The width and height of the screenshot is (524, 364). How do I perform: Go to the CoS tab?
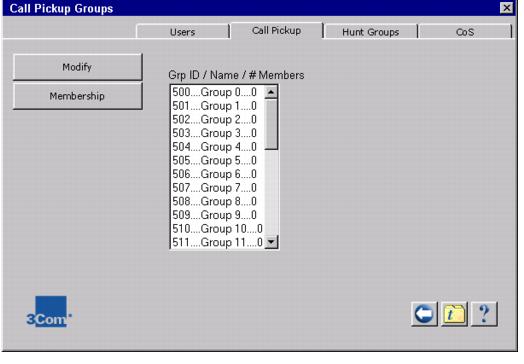coord(465,32)
